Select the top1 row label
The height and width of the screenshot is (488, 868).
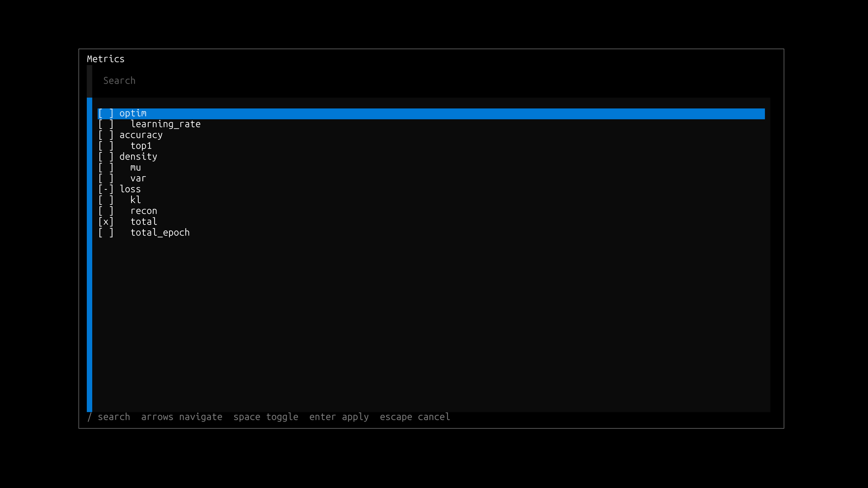pos(141,146)
